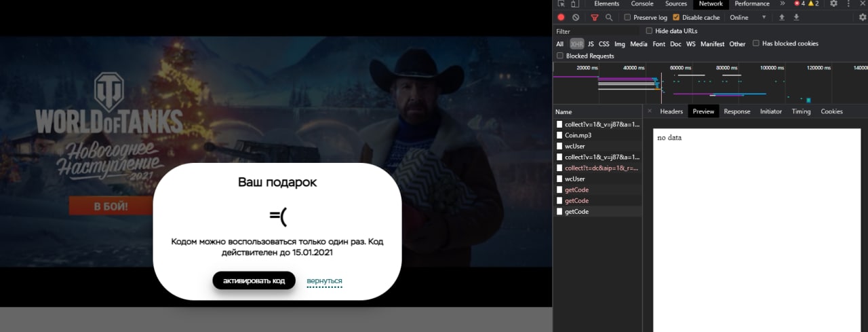Close the DevTools panel
This screenshot has height=332, width=868.
(861, 4)
